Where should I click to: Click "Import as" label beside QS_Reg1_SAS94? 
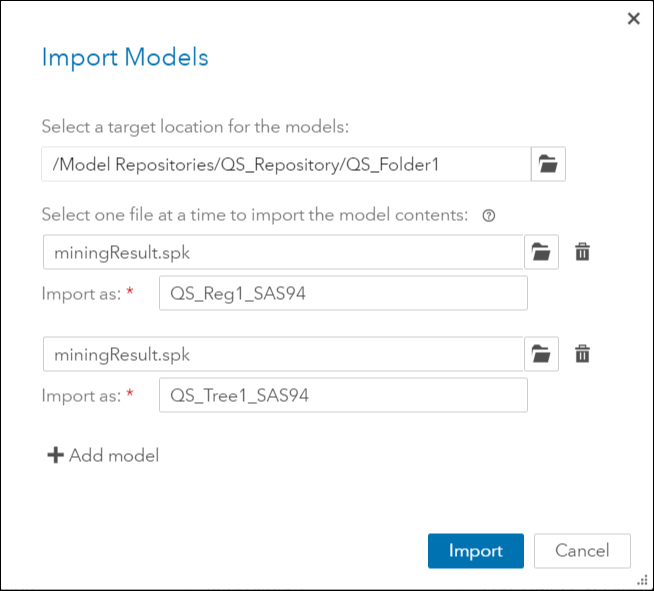(x=81, y=294)
